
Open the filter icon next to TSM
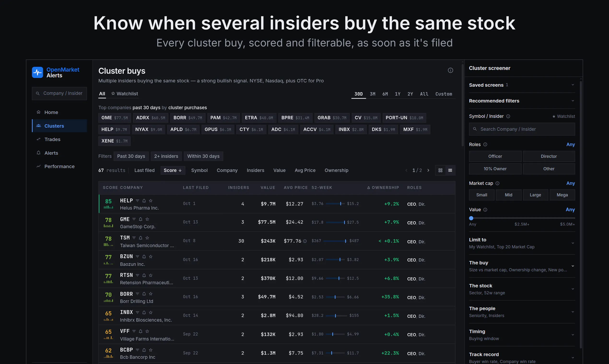(134, 238)
